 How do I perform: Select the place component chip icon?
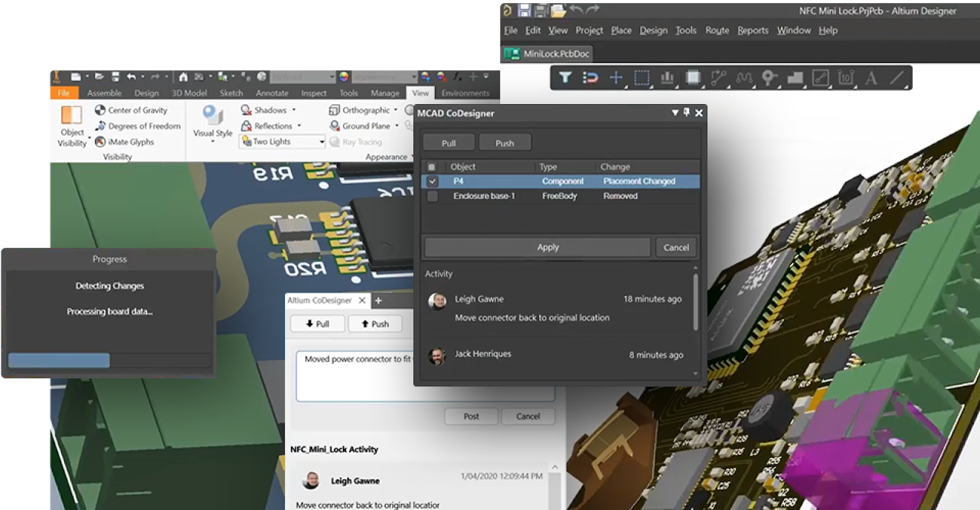point(693,78)
